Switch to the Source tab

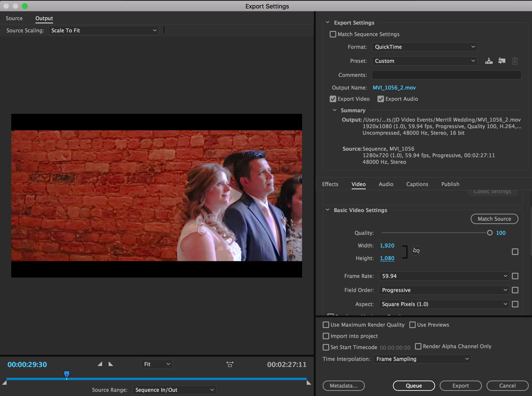tap(14, 18)
